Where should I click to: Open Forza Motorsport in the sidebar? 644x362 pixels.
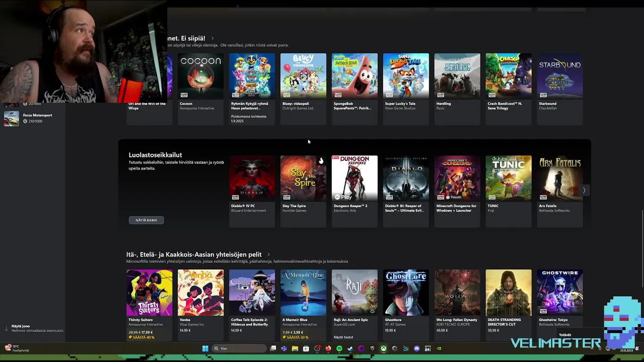click(33, 118)
